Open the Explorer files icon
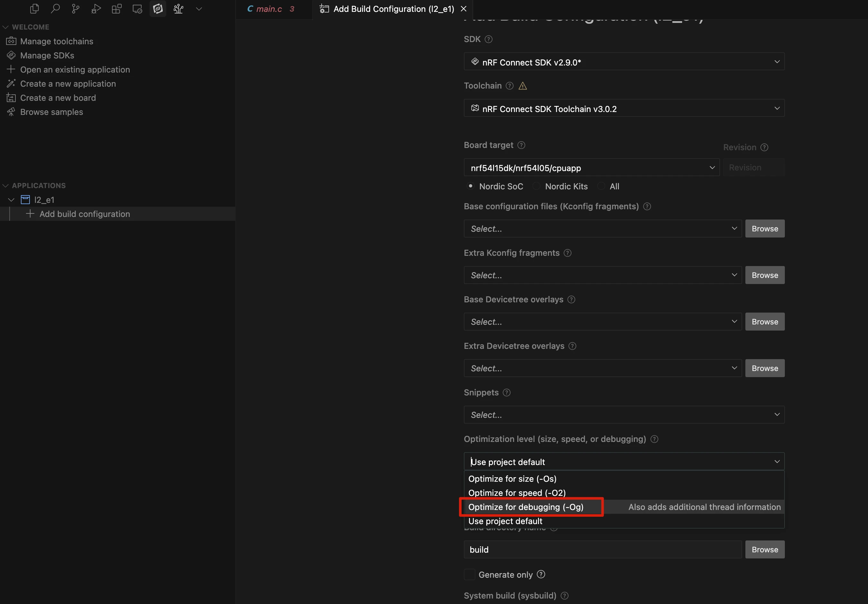 (34, 9)
